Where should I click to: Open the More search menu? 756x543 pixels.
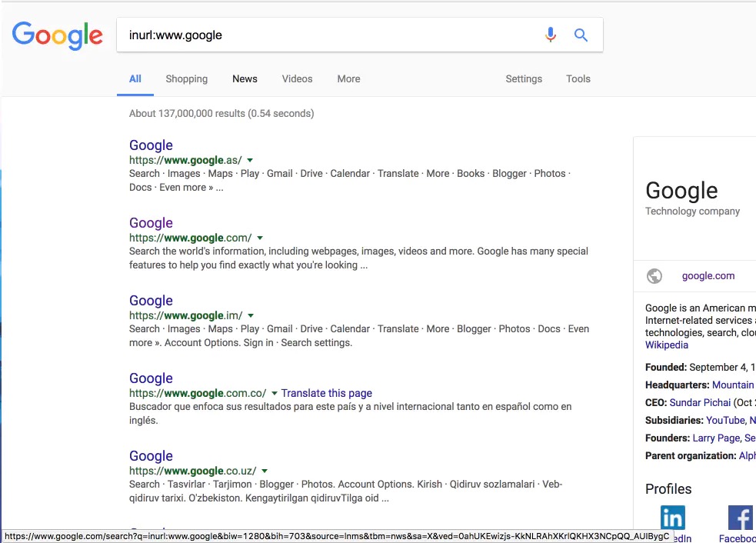348,79
